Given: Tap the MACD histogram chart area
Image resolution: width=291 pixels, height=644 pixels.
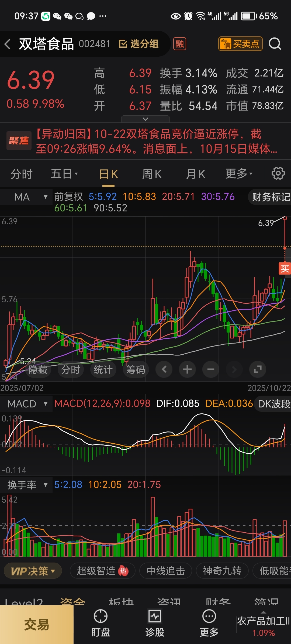Looking at the screenshot, I should (x=145, y=444).
